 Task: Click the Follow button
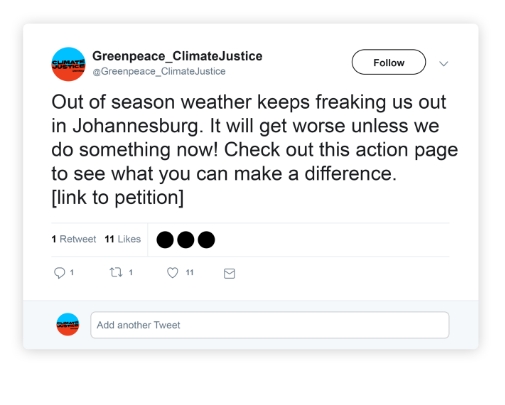coord(389,62)
